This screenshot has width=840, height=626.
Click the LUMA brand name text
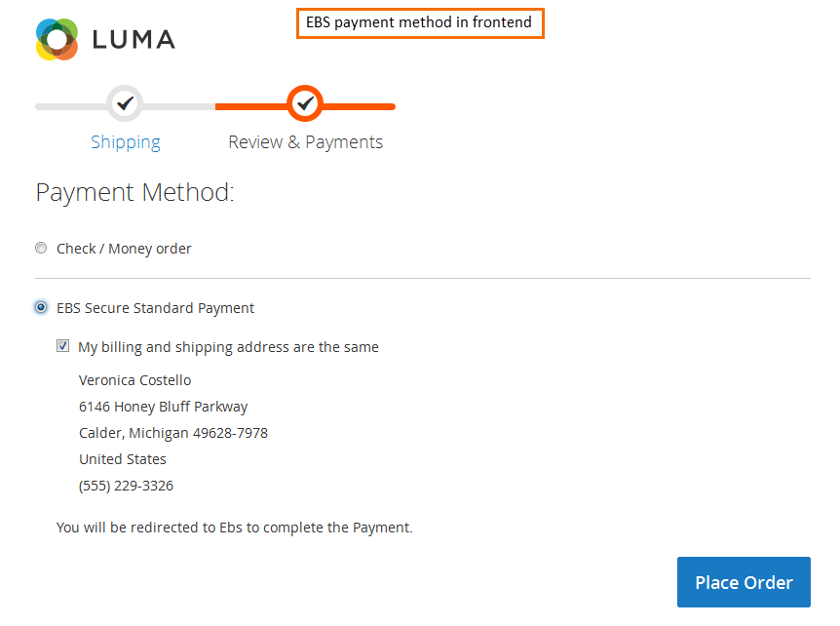point(134,40)
